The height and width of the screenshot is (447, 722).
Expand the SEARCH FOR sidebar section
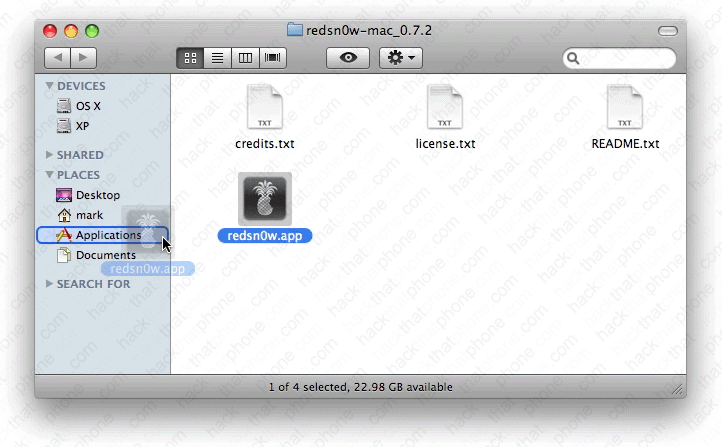pyautogui.click(x=50, y=284)
